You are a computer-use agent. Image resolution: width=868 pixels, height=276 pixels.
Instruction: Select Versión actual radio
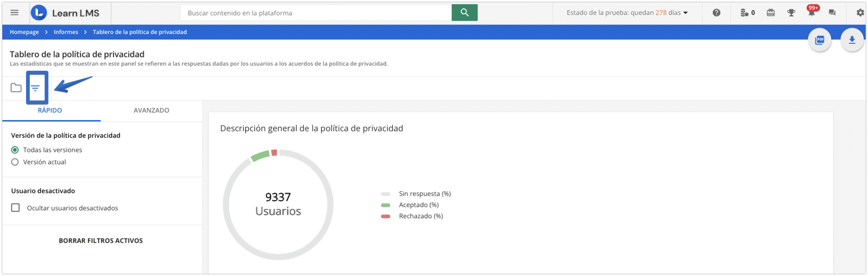point(15,162)
